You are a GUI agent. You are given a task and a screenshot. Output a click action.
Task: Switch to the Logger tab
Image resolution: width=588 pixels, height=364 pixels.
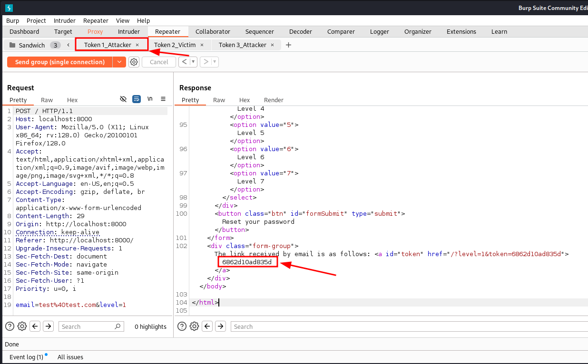click(380, 31)
